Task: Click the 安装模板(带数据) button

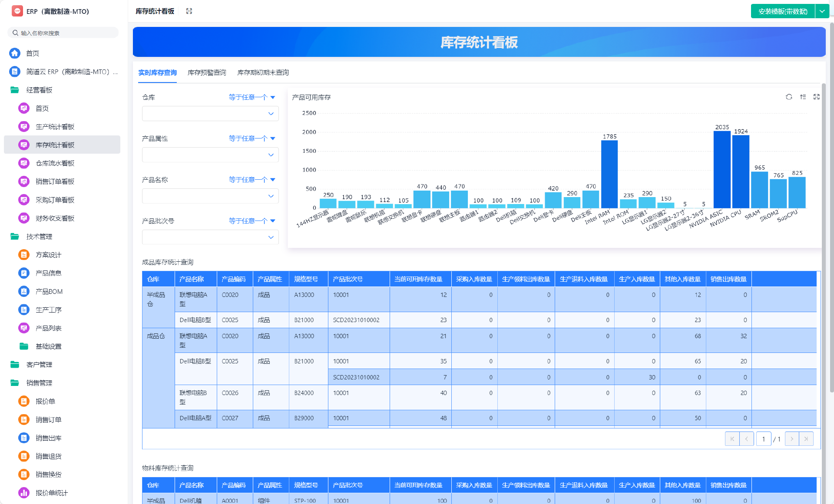Action: click(x=783, y=11)
